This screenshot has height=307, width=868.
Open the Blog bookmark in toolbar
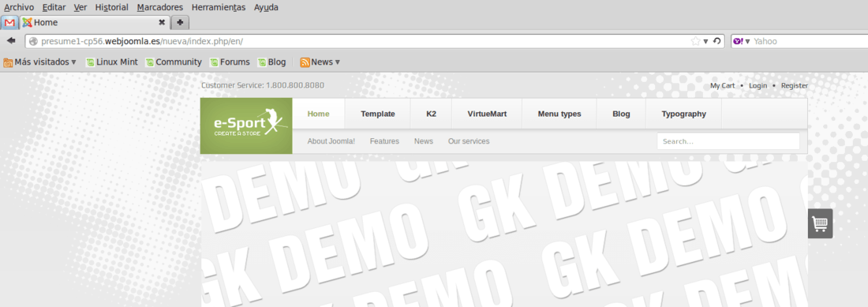tap(271, 62)
